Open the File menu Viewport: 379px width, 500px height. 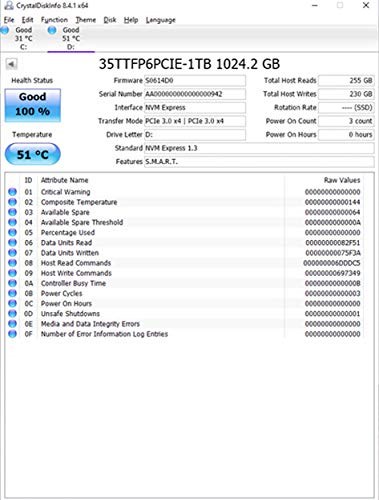click(x=9, y=20)
